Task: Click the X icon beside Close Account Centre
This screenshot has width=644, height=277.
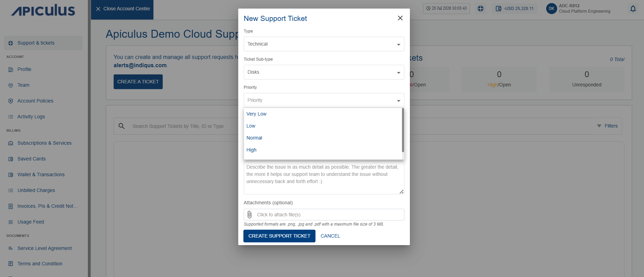Action: pos(98,9)
